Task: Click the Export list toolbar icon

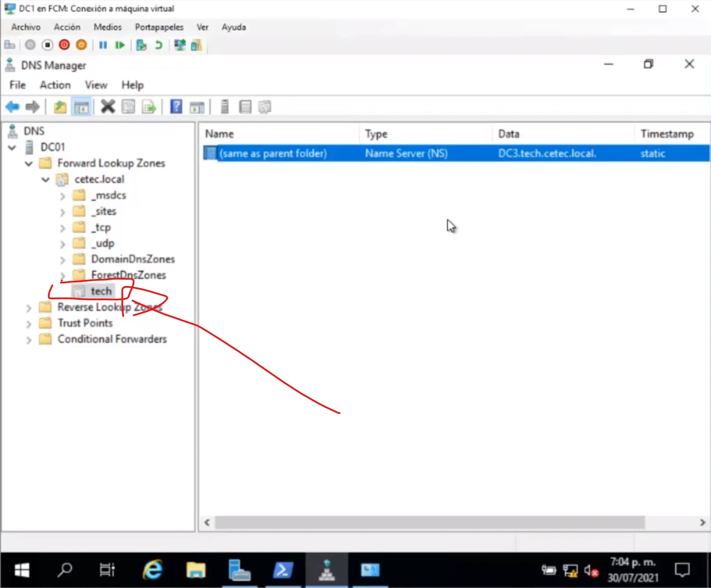Action: [149, 107]
